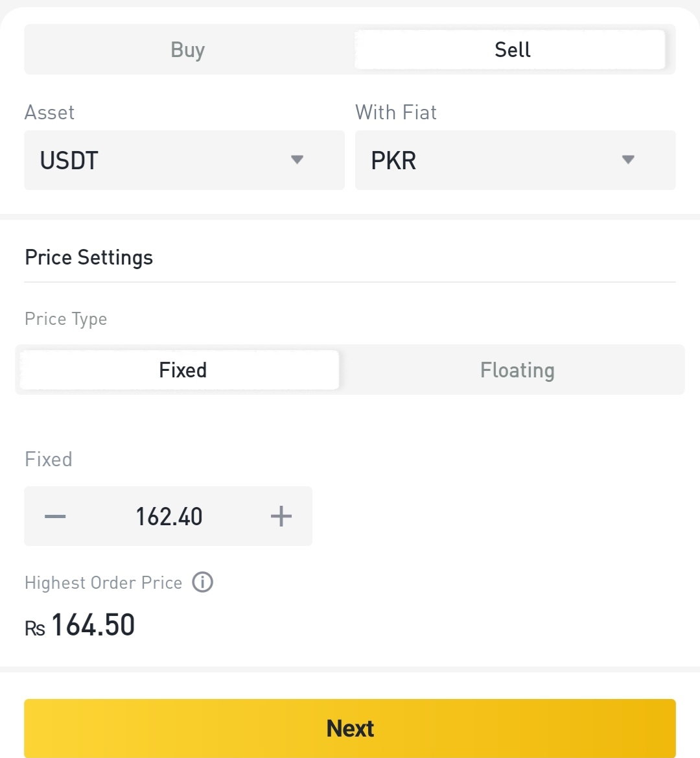The image size is (700, 758).
Task: Open Highest Order Price info icon
Action: [x=202, y=582]
